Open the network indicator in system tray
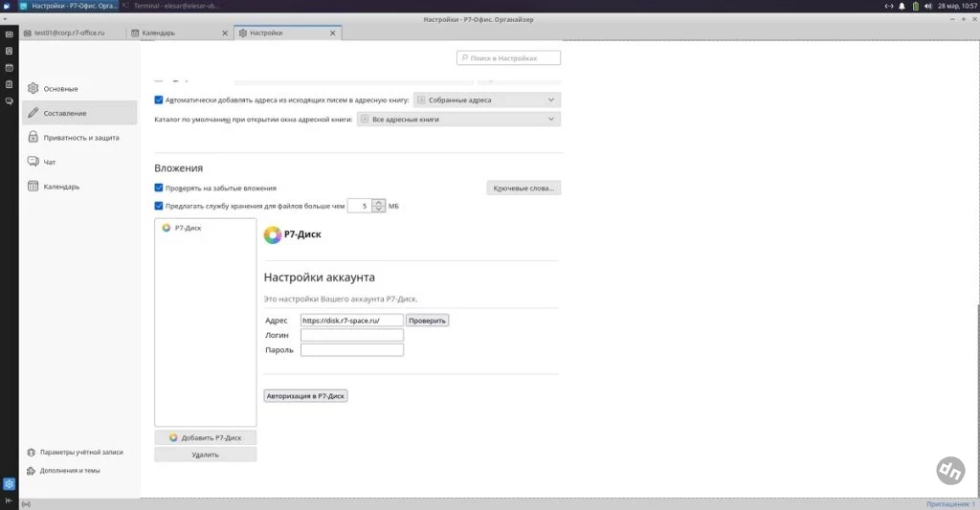 (x=889, y=6)
